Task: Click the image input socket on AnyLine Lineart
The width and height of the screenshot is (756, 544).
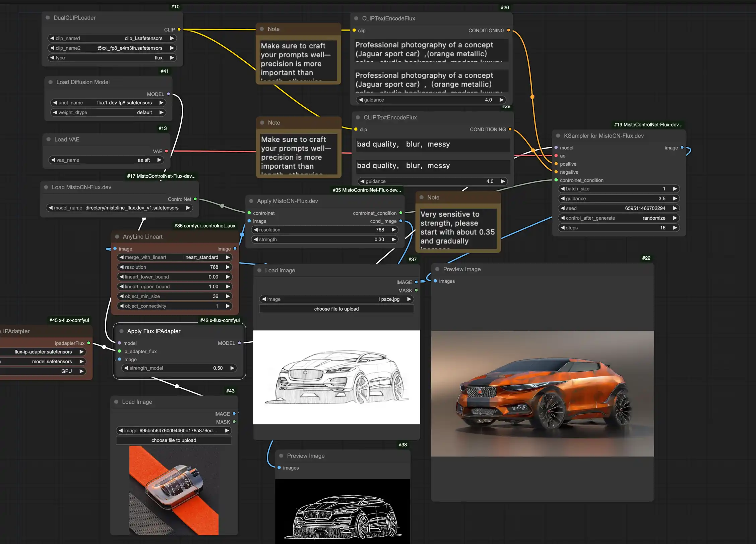Action: (x=115, y=249)
